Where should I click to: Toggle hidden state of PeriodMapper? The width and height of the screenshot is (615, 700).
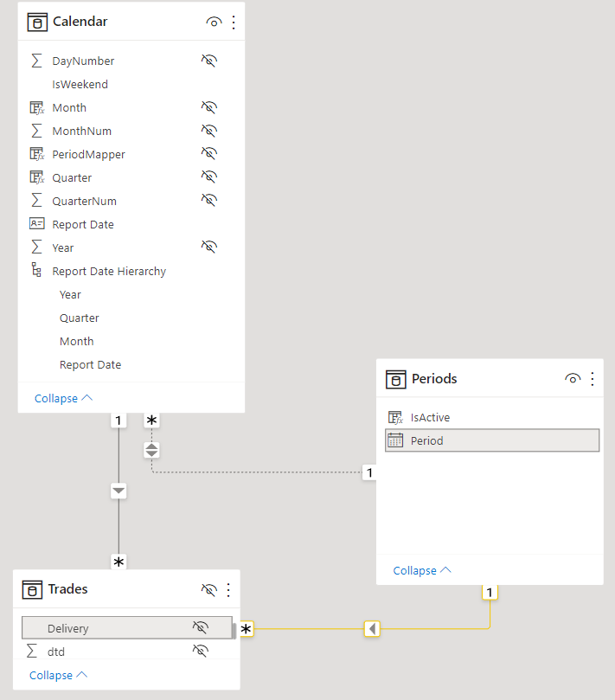click(208, 153)
